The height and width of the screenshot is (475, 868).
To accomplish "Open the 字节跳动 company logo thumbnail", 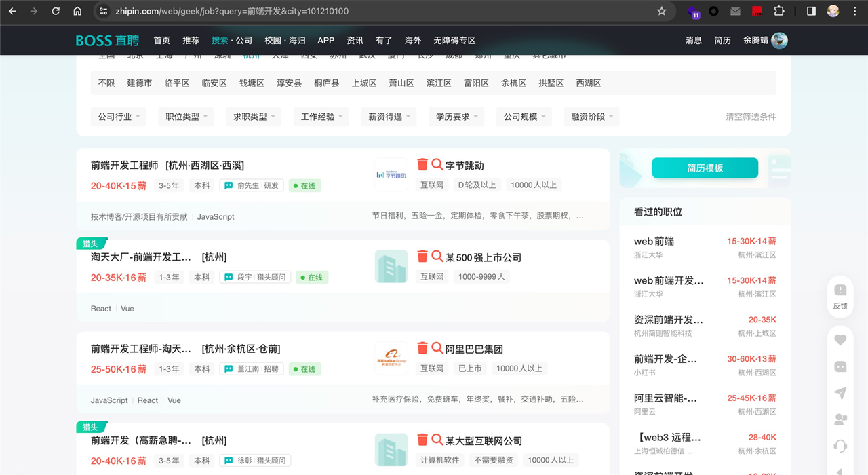I will point(391,174).
